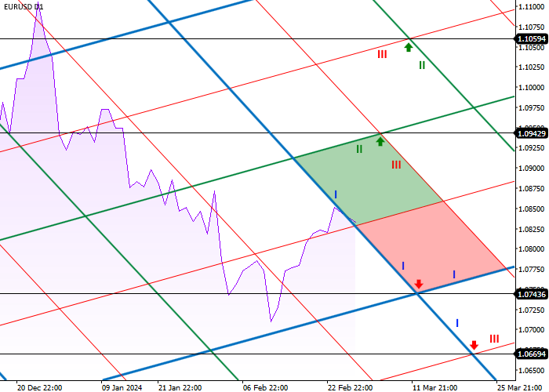The width and height of the screenshot is (549, 392).
Task: Click the 1.07000 price axis value
Action: [532, 330]
